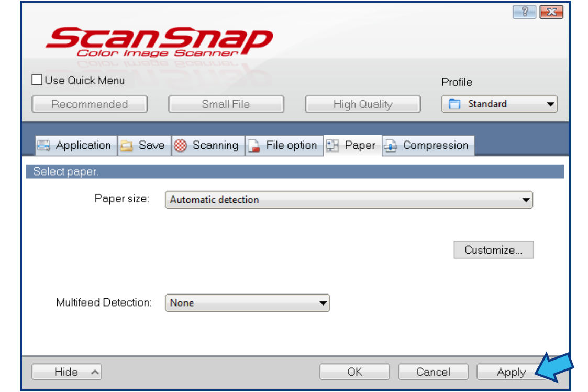Image resolution: width=588 pixels, height=392 pixels.
Task: Expand the Multifeed Detection dropdown
Action: tap(321, 303)
